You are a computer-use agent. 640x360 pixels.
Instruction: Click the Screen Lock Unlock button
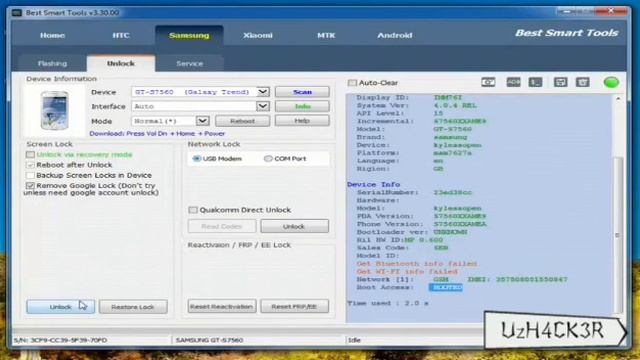coord(60,307)
